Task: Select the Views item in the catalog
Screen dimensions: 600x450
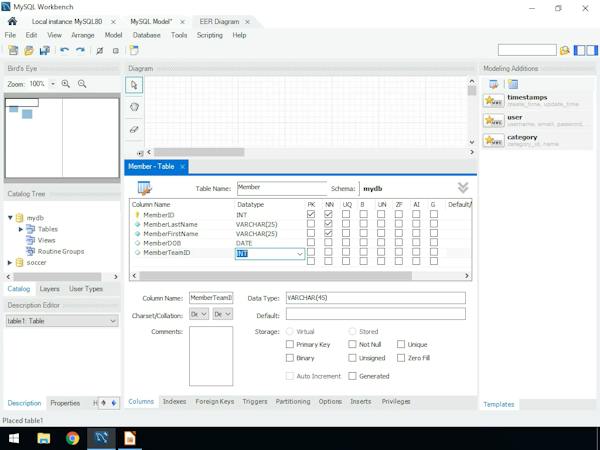Action: click(x=46, y=240)
